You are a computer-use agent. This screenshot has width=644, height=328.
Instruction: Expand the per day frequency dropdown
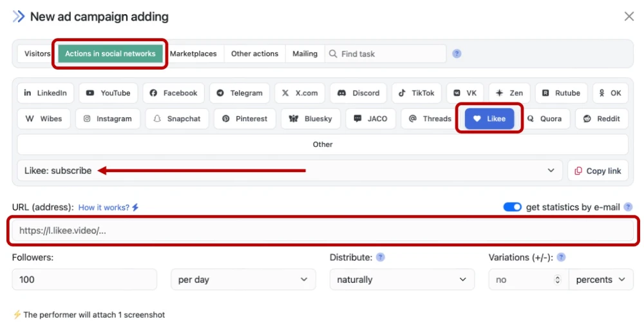[x=243, y=280]
